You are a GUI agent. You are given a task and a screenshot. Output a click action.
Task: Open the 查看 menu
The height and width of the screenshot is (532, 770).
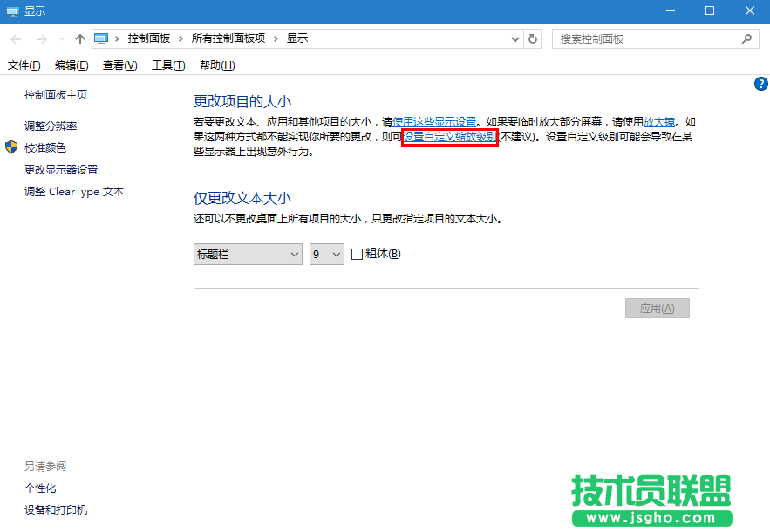pyautogui.click(x=119, y=65)
